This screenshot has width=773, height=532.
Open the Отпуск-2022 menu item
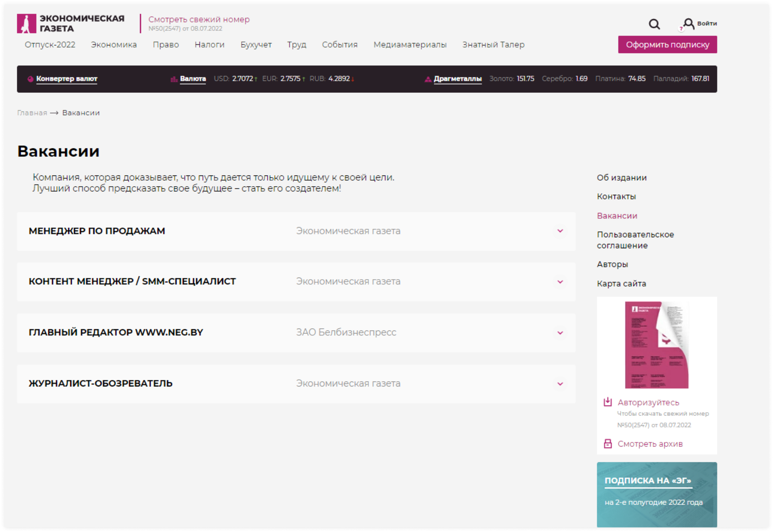pos(50,45)
